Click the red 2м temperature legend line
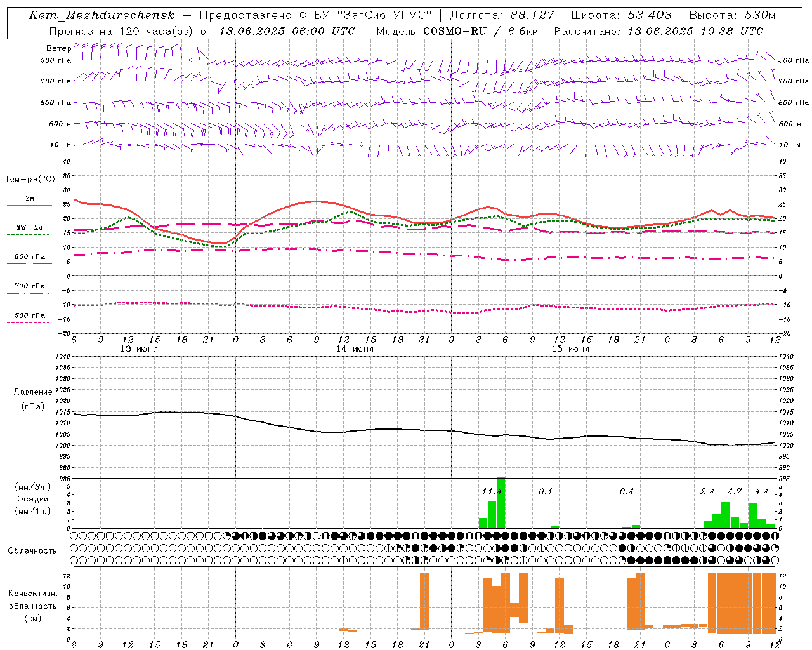 29,205
